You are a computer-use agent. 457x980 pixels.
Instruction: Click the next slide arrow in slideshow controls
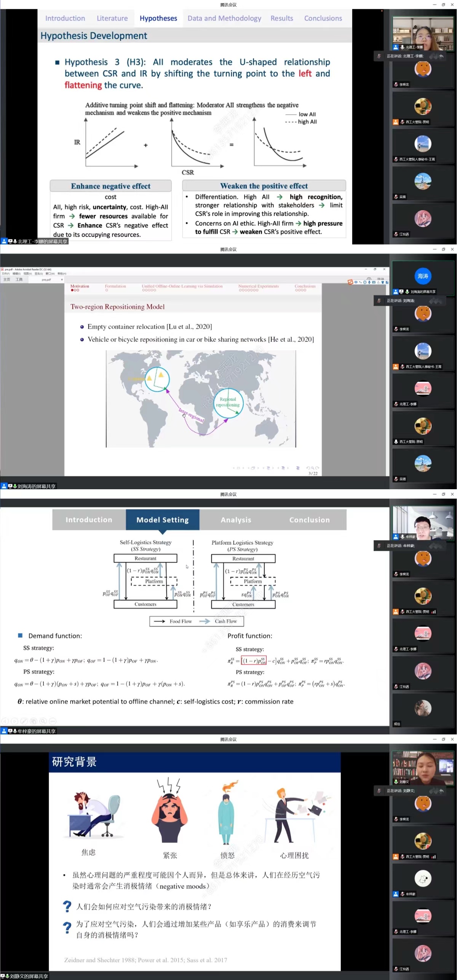coord(14,721)
